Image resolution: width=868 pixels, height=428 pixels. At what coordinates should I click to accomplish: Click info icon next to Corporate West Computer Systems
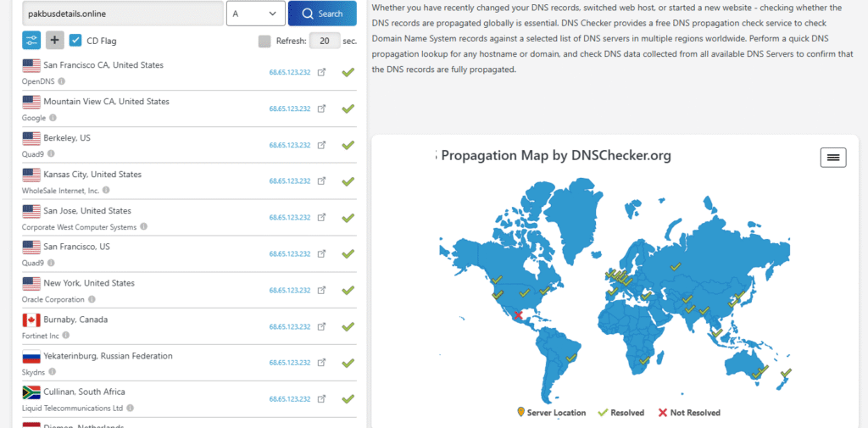(143, 226)
